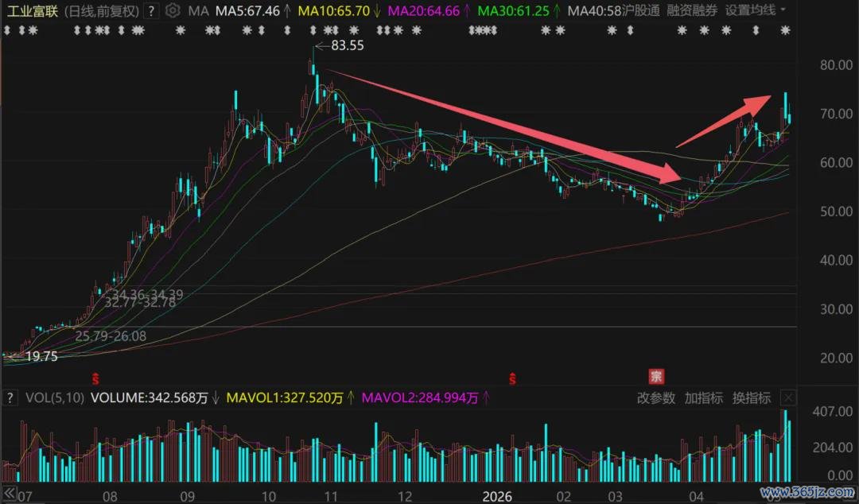
Task: Click the red S marker near 2026
Action: point(513,378)
